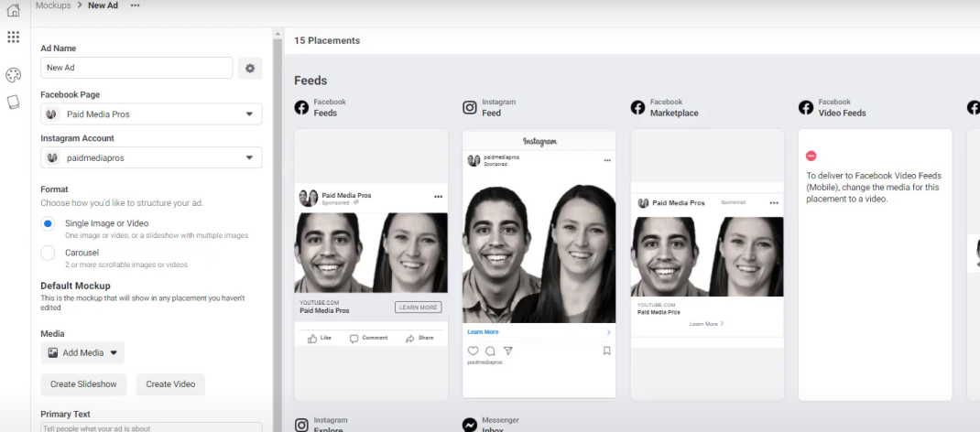Screen dimensions: 980x432
Task: Click the Like icon on the Facebook Feeds preview
Action: click(x=312, y=339)
